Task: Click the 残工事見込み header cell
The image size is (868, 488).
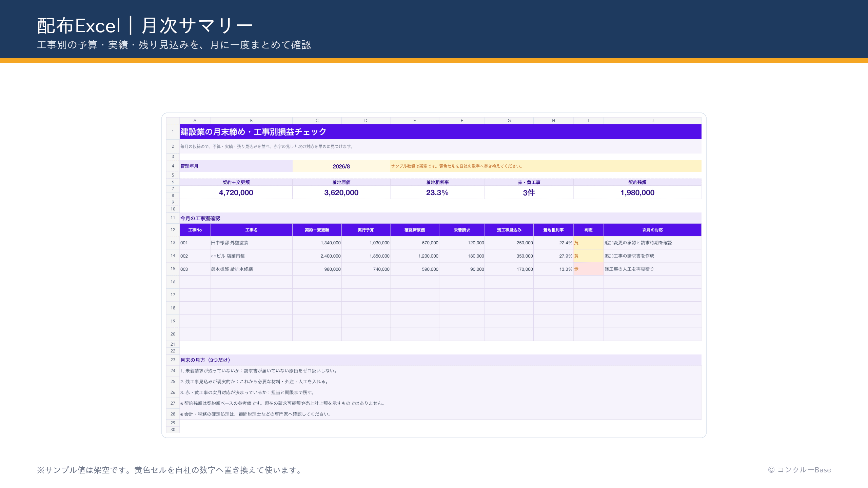Action: click(509, 230)
